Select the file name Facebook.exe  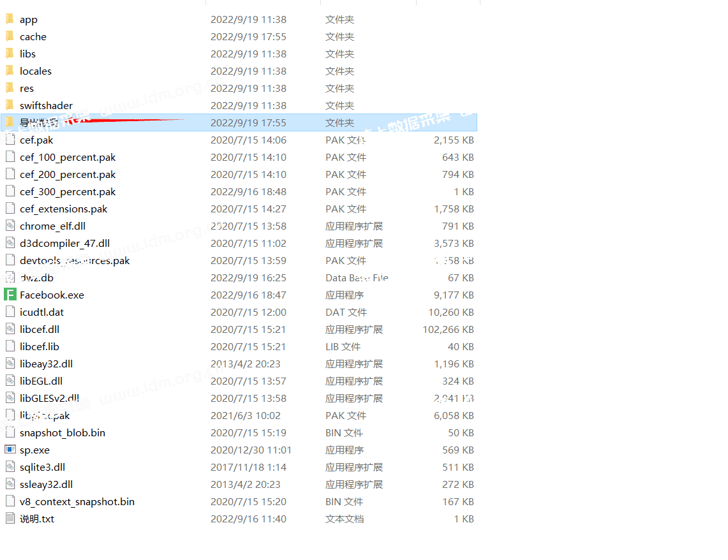pos(52,295)
